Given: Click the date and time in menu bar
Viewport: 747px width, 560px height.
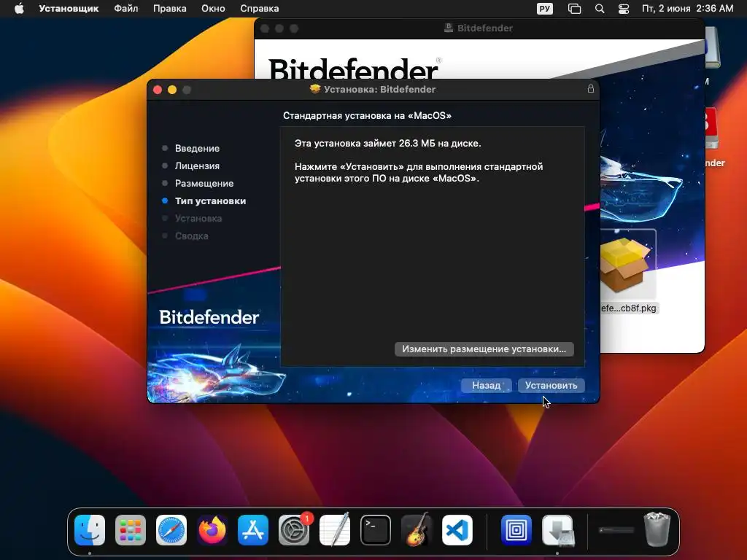Looking at the screenshot, I should click(x=687, y=9).
